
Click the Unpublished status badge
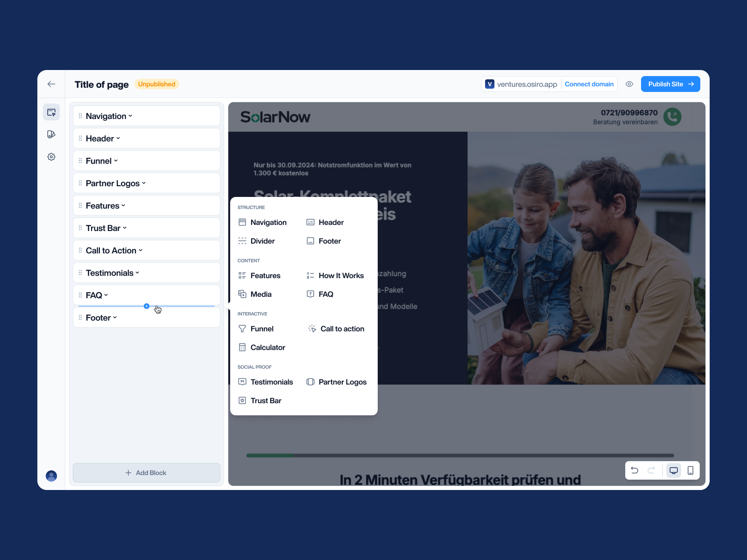click(x=156, y=84)
